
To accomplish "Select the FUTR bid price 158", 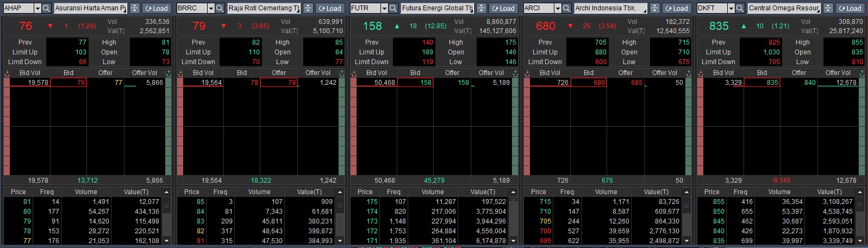I will tap(415, 83).
